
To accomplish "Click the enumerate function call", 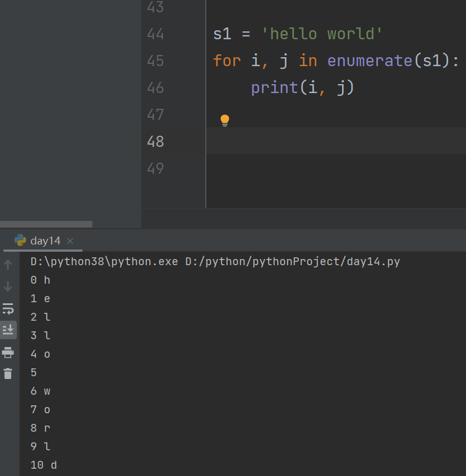I will 370,61.
